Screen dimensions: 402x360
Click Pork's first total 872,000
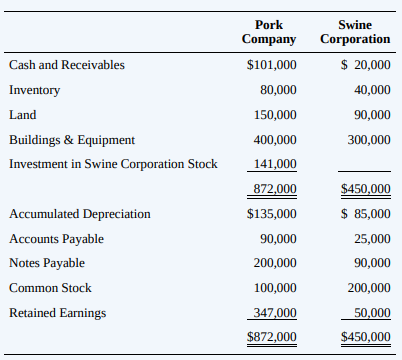[x=275, y=189]
